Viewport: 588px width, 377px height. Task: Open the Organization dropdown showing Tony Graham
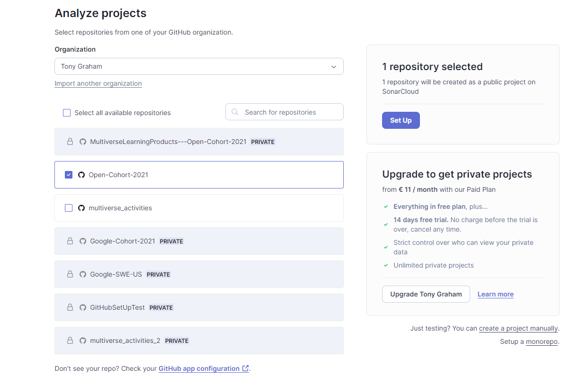[x=199, y=66]
